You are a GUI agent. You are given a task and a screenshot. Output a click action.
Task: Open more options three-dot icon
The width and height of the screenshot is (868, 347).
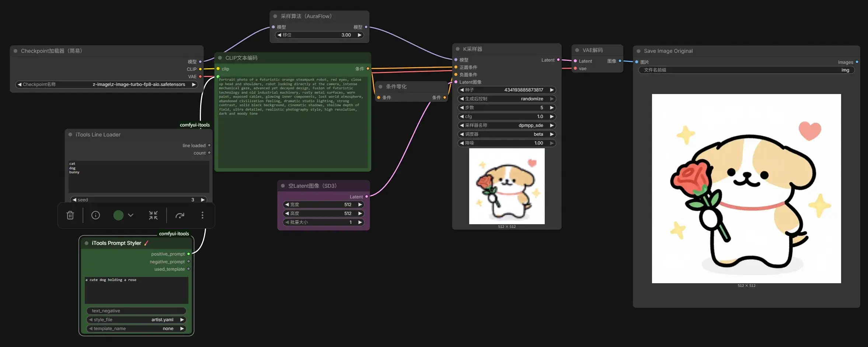point(202,215)
